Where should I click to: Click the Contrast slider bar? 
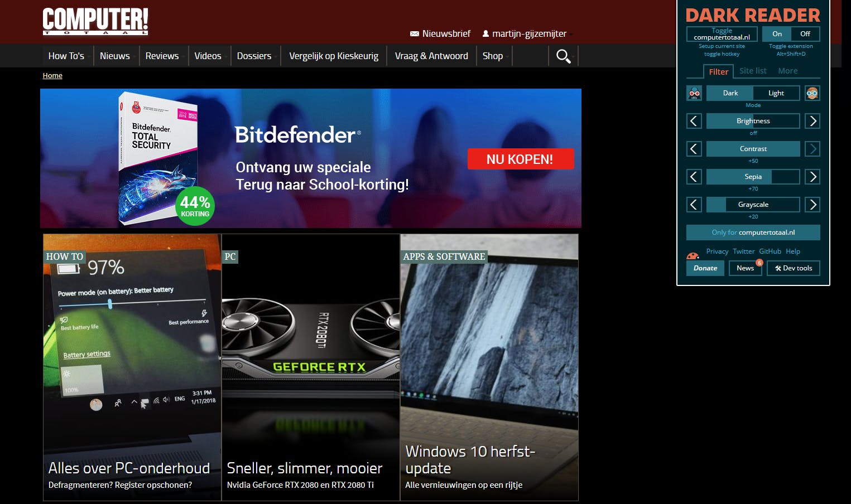[753, 149]
